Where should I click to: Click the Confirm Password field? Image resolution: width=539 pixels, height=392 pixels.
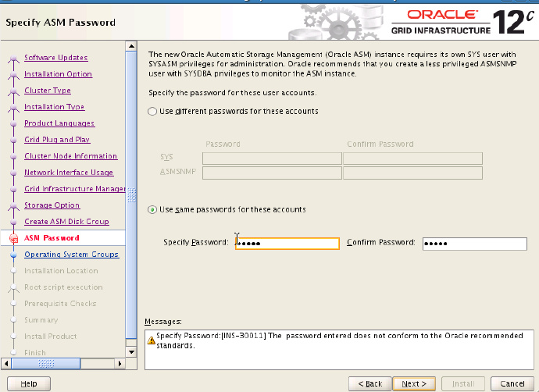coord(475,244)
